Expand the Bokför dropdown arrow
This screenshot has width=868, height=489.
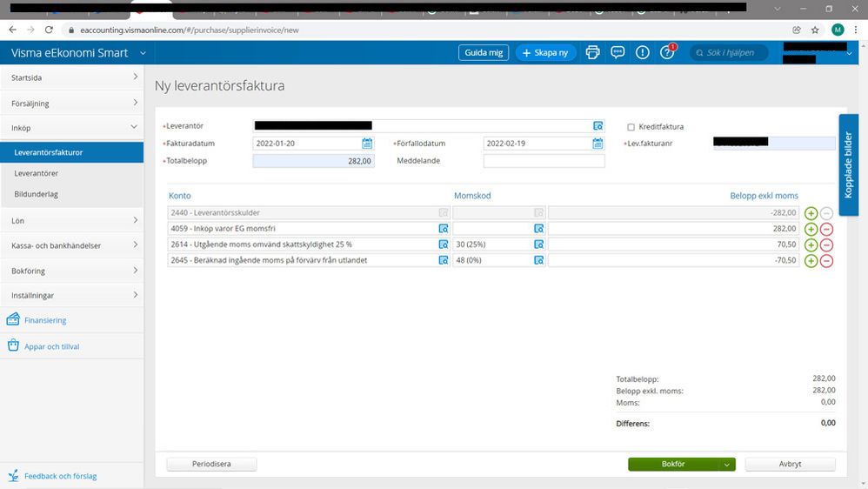[x=726, y=465]
